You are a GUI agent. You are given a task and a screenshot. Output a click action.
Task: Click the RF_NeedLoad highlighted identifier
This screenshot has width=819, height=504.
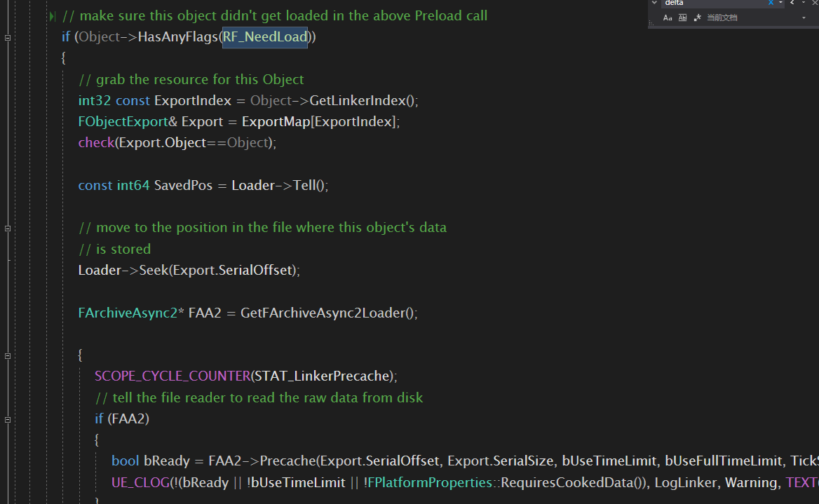tap(265, 37)
